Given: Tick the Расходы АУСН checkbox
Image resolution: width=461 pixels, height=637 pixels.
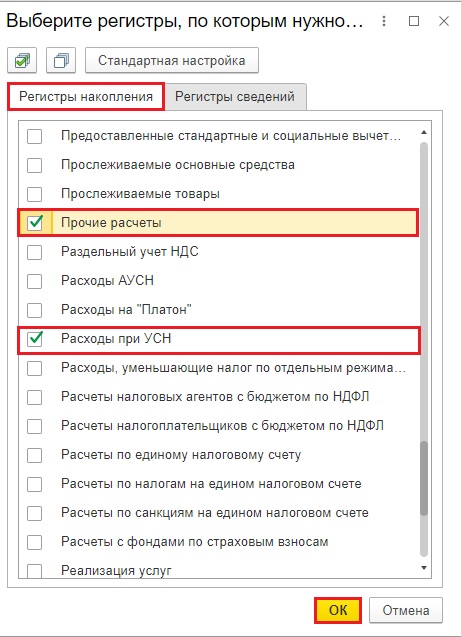Looking at the screenshot, I should click(x=35, y=281).
